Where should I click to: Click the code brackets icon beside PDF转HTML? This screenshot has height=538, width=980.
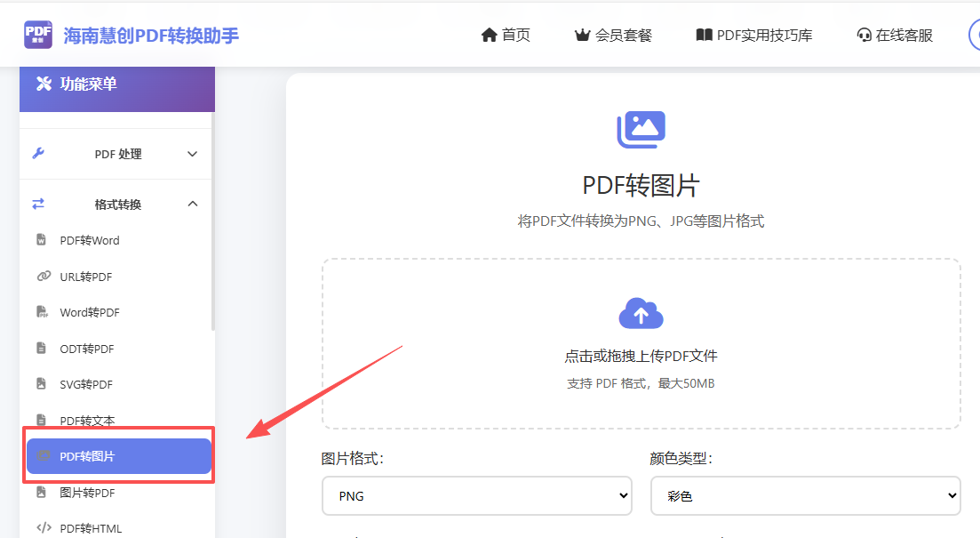tap(44, 527)
